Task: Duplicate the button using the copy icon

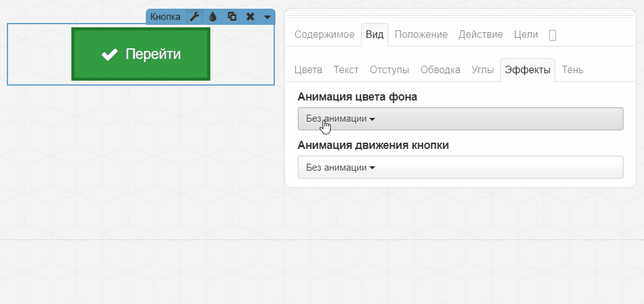Action: point(231,17)
